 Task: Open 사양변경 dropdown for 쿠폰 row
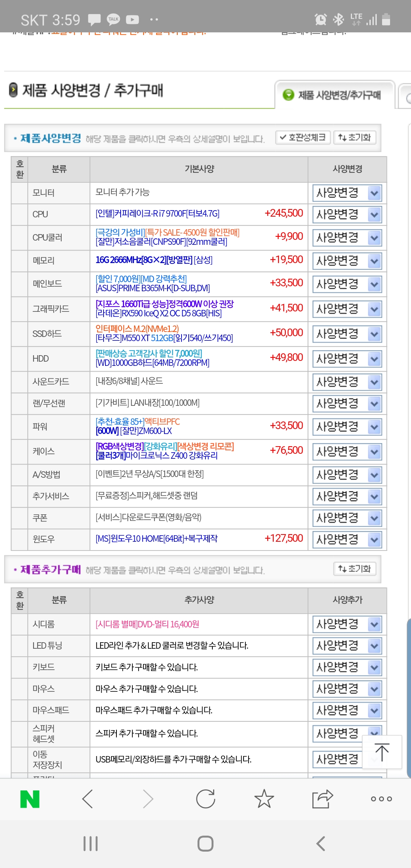[x=347, y=518]
